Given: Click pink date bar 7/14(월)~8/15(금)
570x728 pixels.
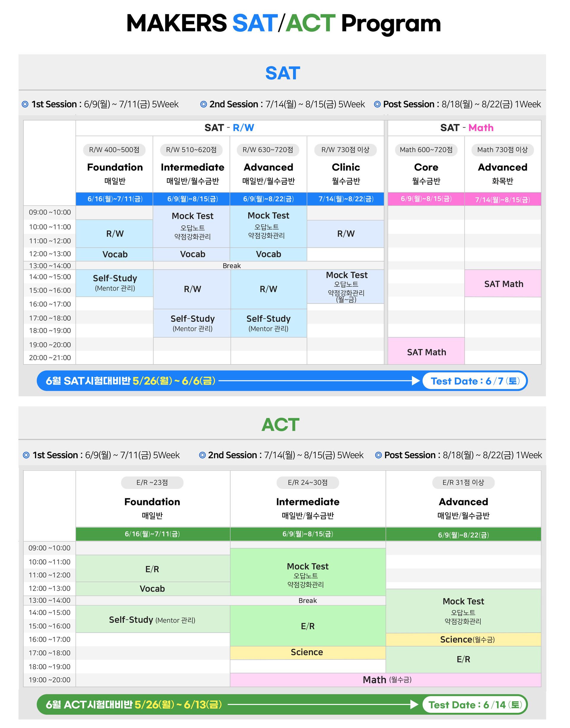Looking at the screenshot, I should click(x=503, y=199).
